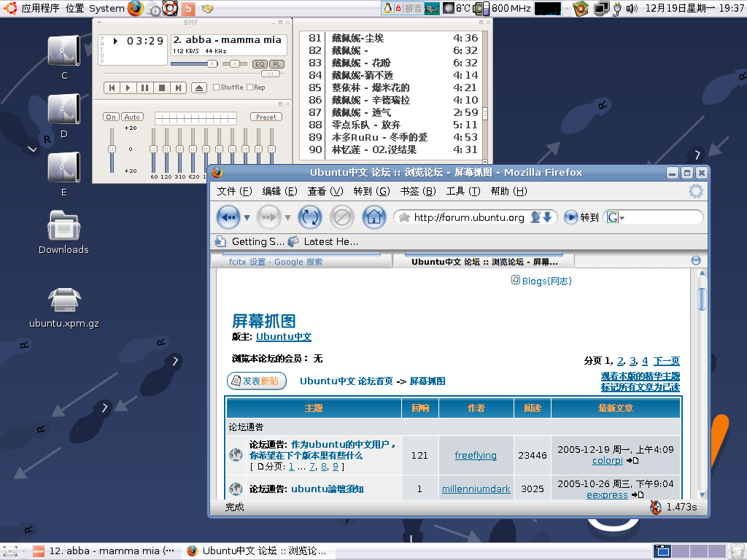The width and height of the screenshot is (747, 560).
Task: Reload the forum page in Firefox
Action: pyautogui.click(x=309, y=217)
